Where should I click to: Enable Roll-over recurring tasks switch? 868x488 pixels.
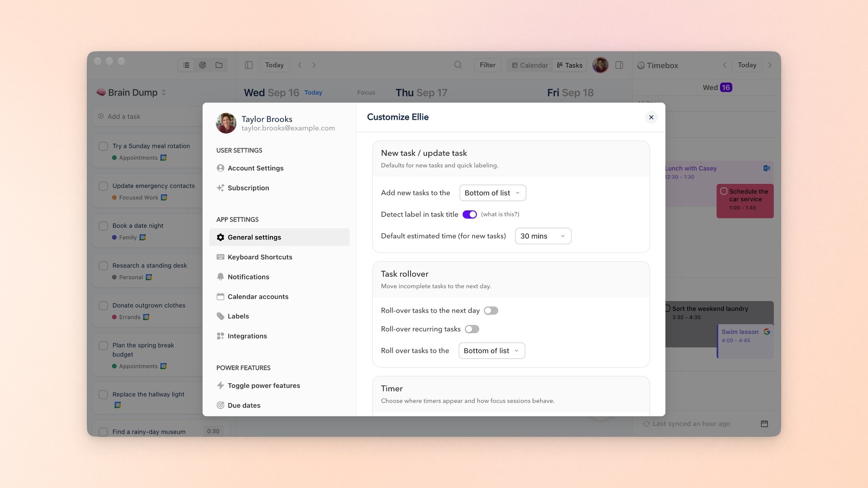[472, 329]
